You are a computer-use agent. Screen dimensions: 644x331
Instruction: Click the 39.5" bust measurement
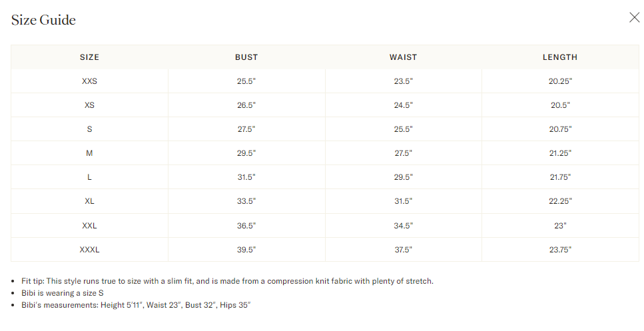[x=246, y=249]
